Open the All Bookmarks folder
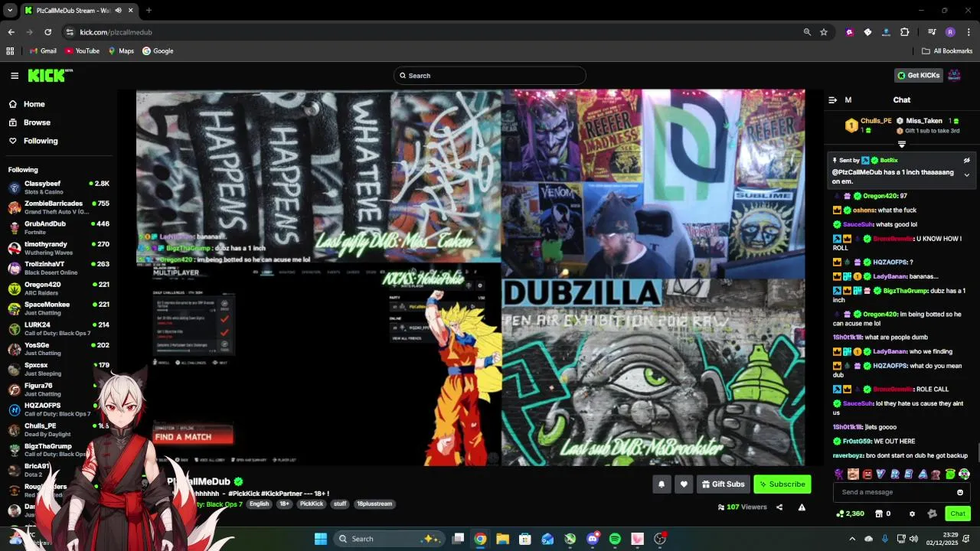Image resolution: width=980 pixels, height=551 pixels. 947,51
